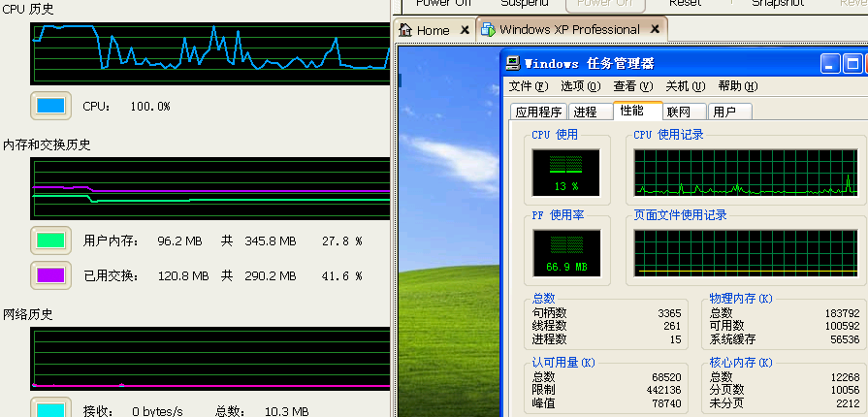This screenshot has width=868, height=417.
Task: Click the 27.8 % memory percentage
Action: [342, 241]
